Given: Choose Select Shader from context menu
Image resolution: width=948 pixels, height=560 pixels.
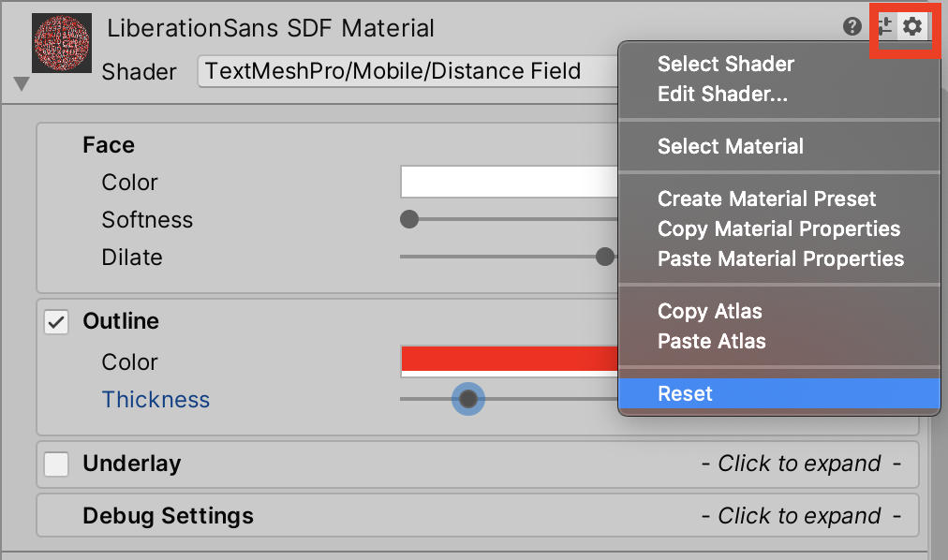Looking at the screenshot, I should point(725,65).
